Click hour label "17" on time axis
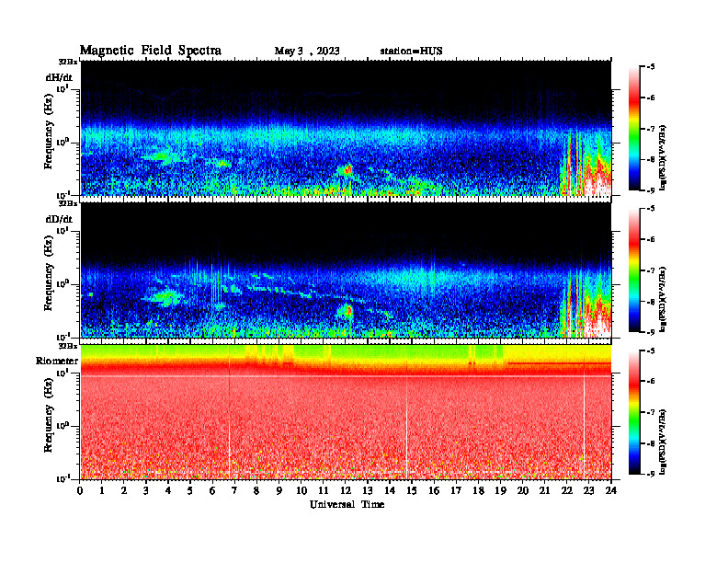Image resolution: width=728 pixels, height=563 pixels. [x=456, y=490]
